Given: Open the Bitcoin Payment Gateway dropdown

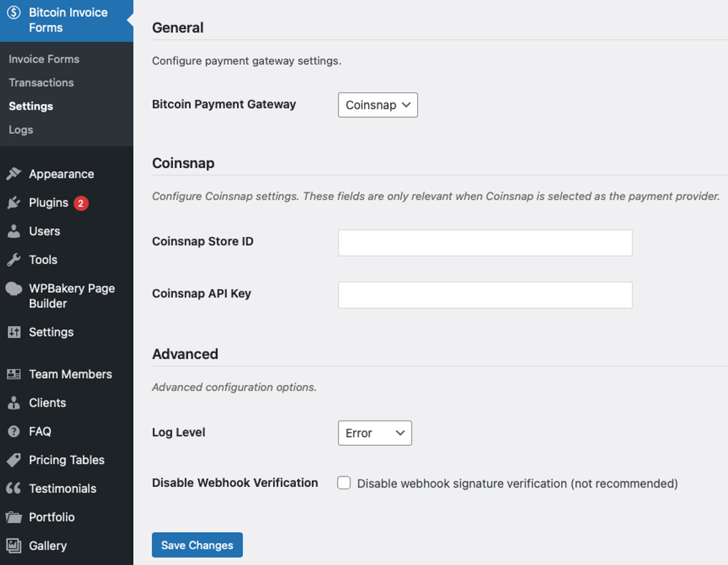Looking at the screenshot, I should (377, 105).
